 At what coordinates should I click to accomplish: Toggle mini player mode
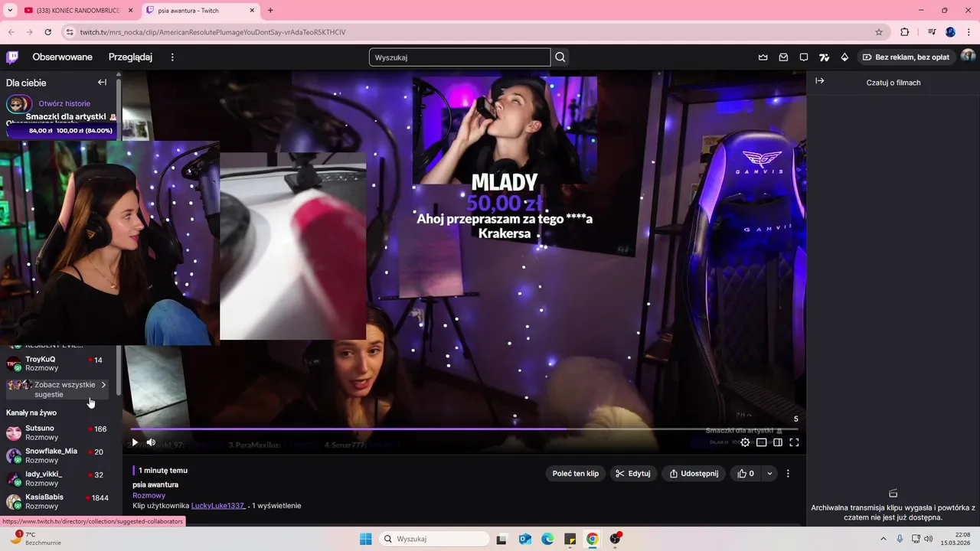click(761, 442)
